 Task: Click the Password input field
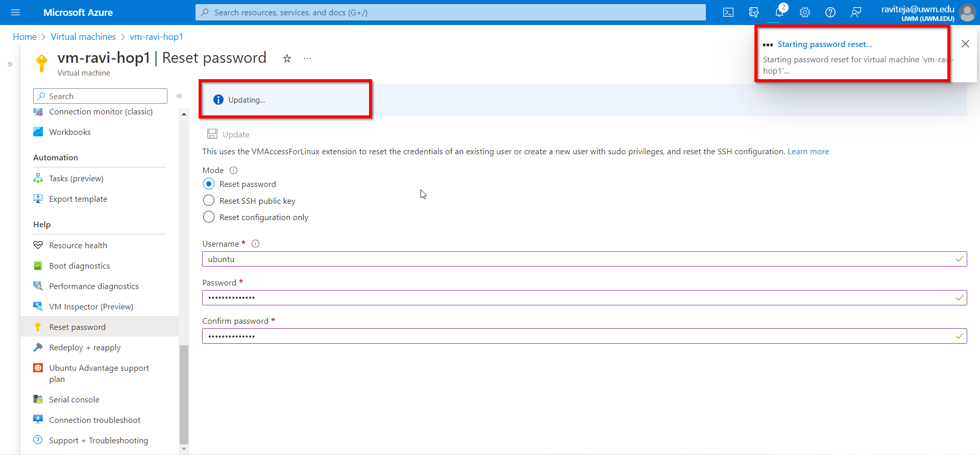(x=584, y=298)
